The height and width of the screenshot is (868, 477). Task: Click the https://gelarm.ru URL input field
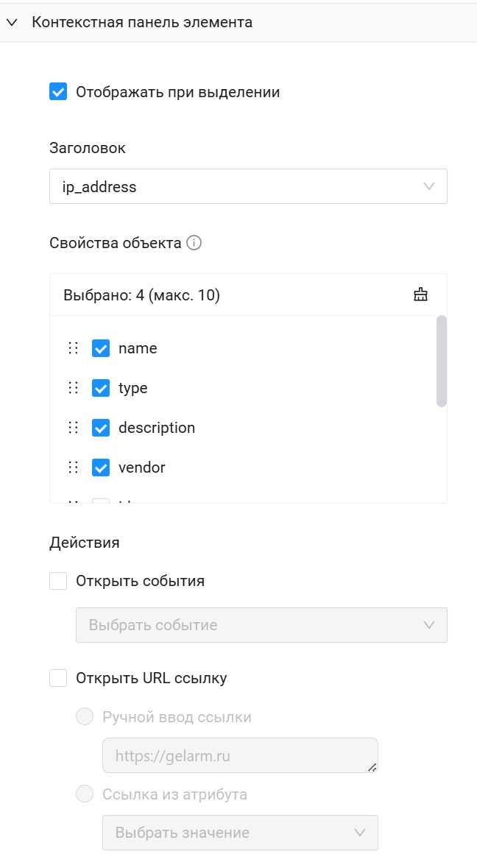point(240,755)
